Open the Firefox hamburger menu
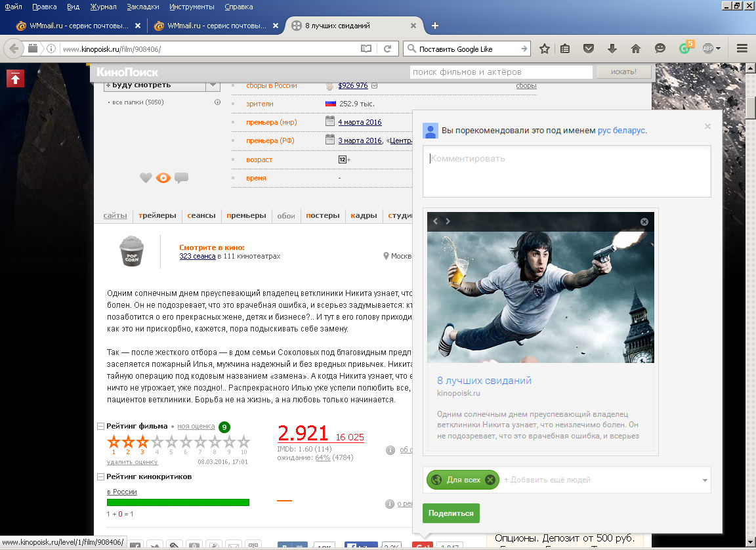Viewport: 756px width, 550px height. pos(742,49)
